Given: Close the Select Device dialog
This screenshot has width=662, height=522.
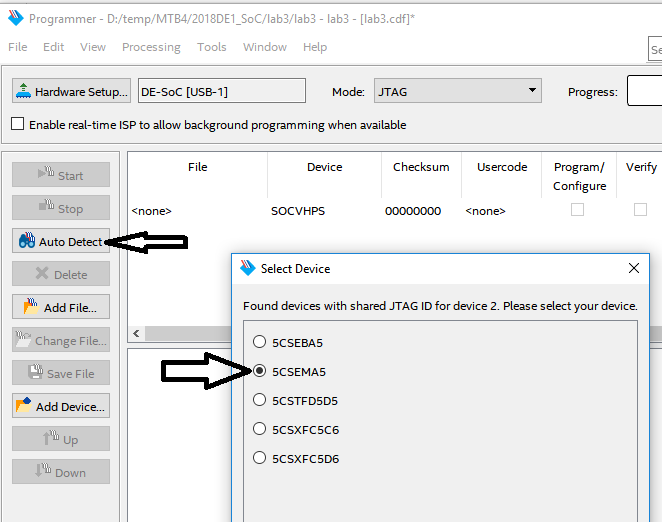Looking at the screenshot, I should (x=634, y=268).
